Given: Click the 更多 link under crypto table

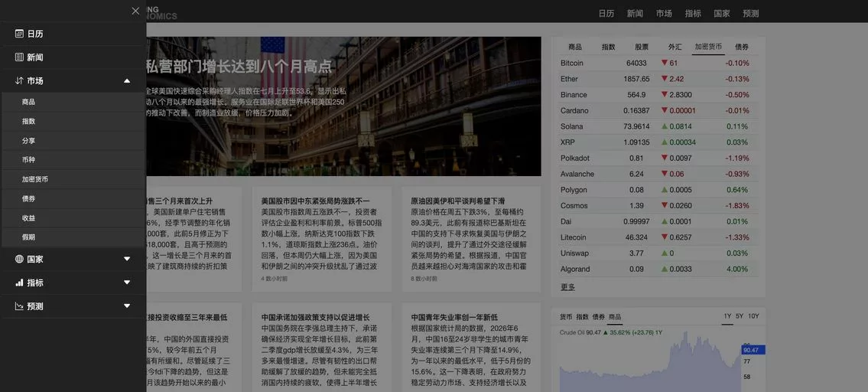Looking at the screenshot, I should click(567, 287).
